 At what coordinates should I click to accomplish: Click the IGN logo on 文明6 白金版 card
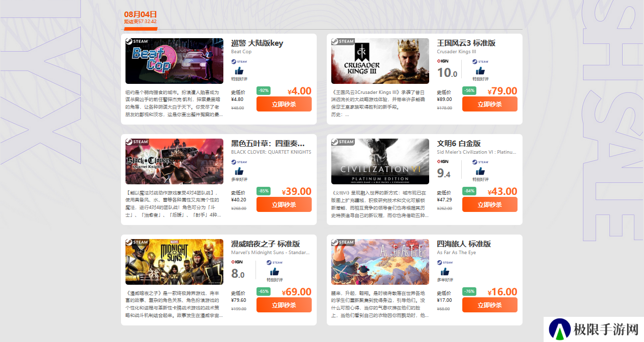click(443, 162)
